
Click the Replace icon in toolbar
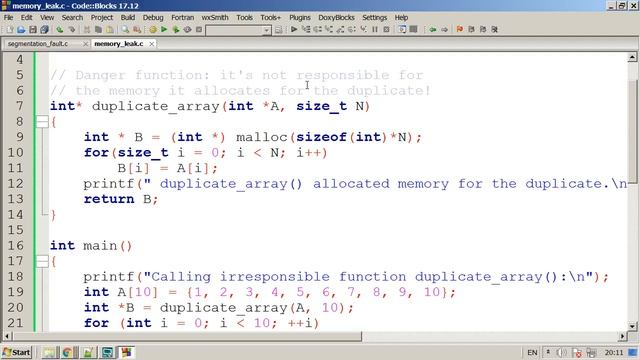(x=137, y=29)
